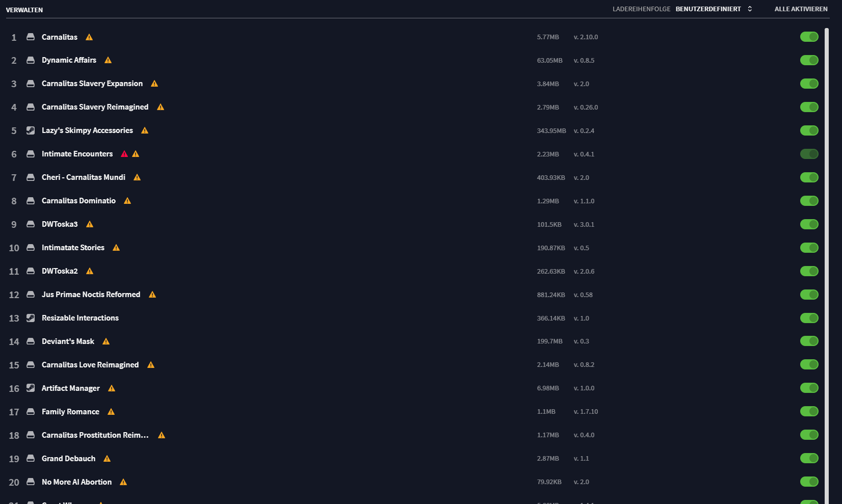Select the Carnalitas Slavery Expansion mod name
The height and width of the screenshot is (504, 842).
click(x=92, y=84)
